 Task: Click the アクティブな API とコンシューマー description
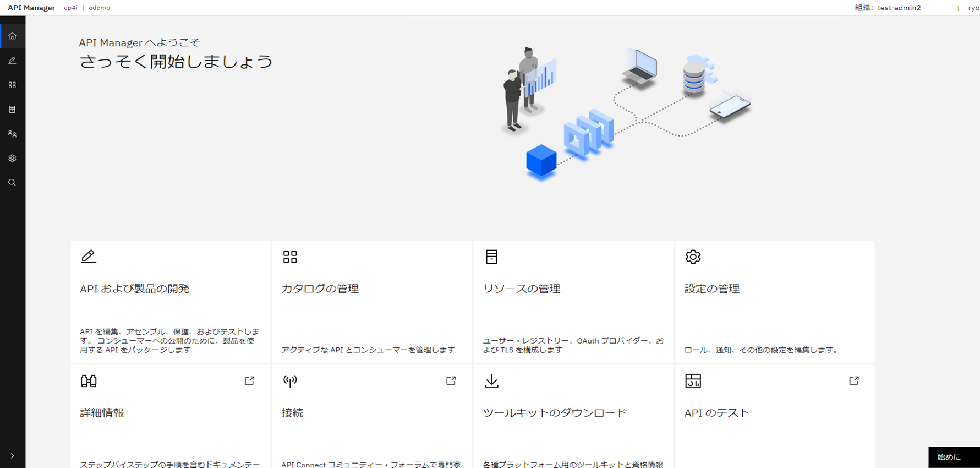click(368, 350)
